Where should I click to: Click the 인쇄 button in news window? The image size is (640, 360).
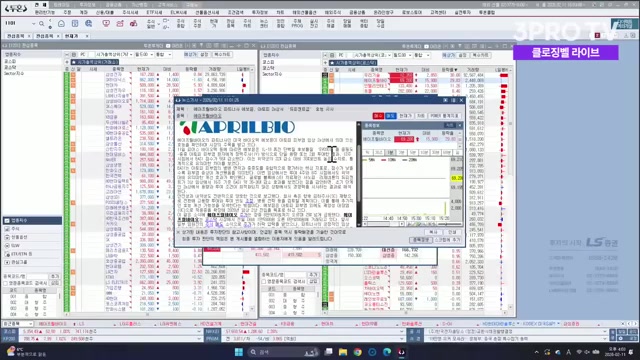(x=452, y=232)
